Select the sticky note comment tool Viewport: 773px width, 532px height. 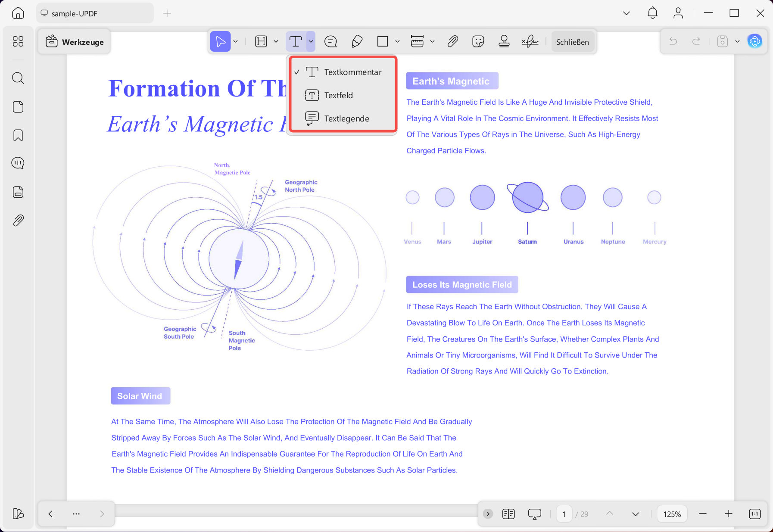[x=330, y=41]
